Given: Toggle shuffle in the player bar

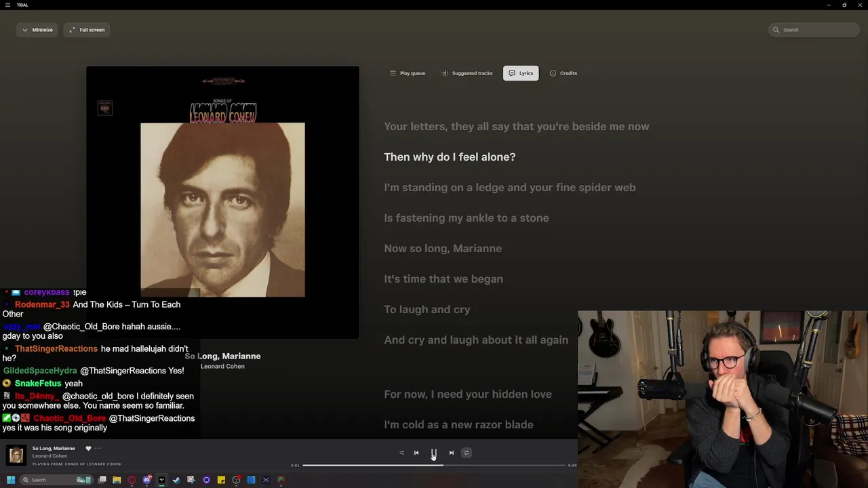Looking at the screenshot, I should tap(401, 453).
